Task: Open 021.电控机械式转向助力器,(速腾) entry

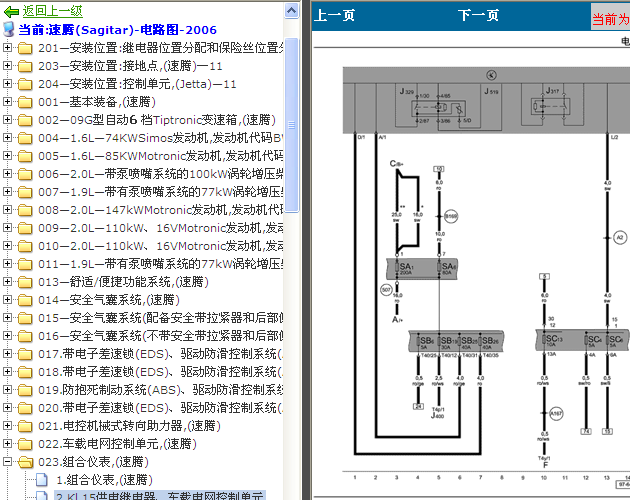Action: [129, 426]
